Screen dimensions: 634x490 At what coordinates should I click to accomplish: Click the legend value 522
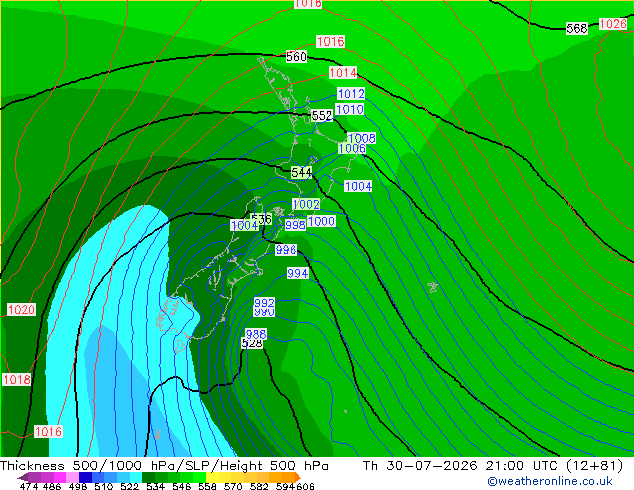[x=129, y=486]
